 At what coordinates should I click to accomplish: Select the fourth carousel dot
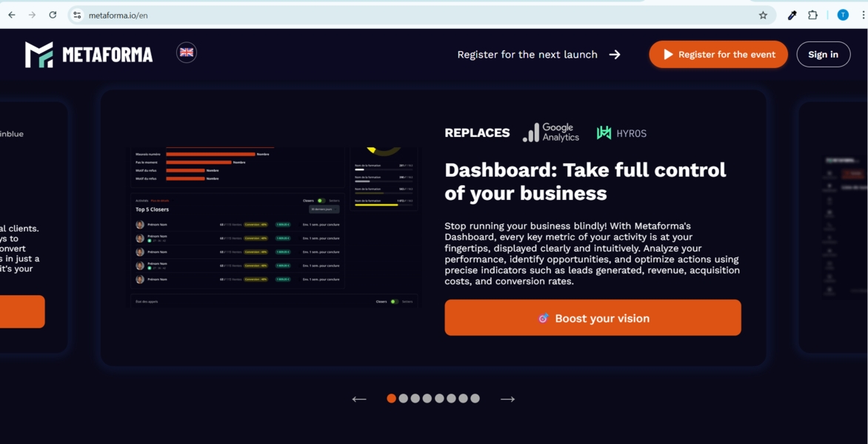pos(427,398)
